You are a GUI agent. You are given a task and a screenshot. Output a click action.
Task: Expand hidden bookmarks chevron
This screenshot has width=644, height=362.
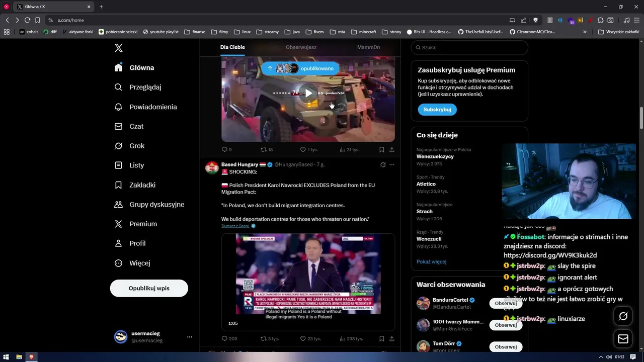click(x=585, y=32)
